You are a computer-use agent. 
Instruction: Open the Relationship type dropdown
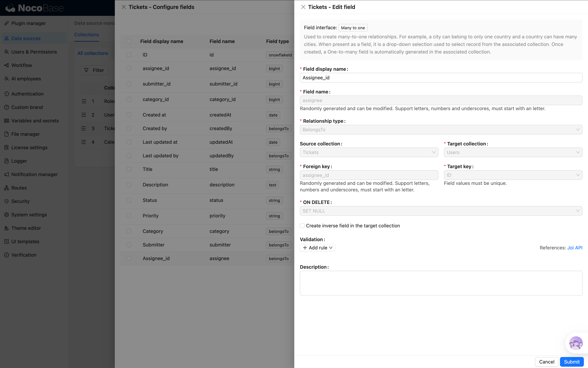point(441,130)
